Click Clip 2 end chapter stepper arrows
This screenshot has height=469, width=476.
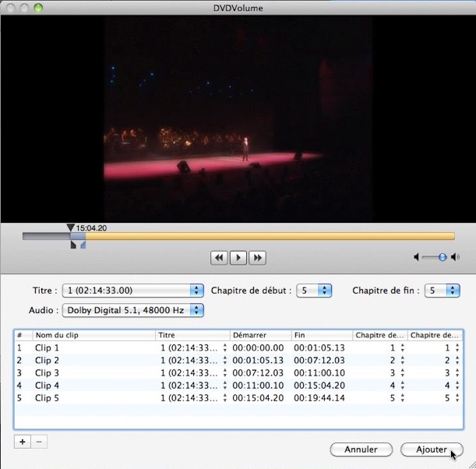[x=457, y=361]
